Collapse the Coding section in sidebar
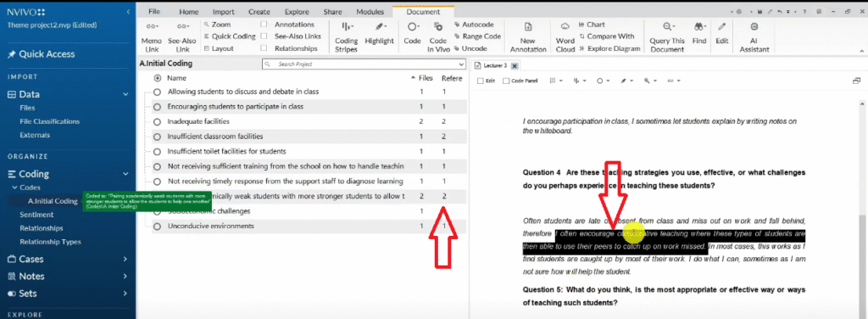 coord(125,174)
